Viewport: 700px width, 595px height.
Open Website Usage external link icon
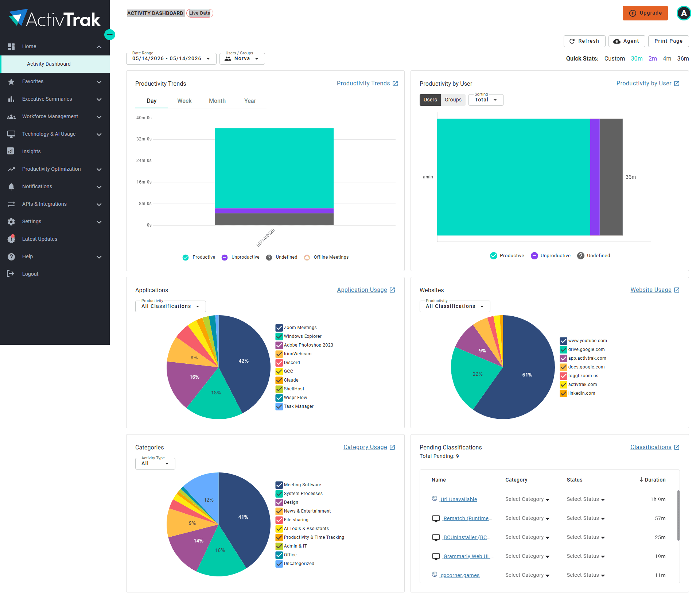[677, 290]
